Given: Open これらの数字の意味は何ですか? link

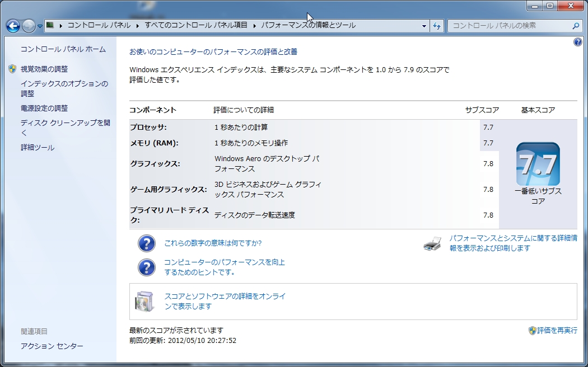Looking at the screenshot, I should [213, 243].
